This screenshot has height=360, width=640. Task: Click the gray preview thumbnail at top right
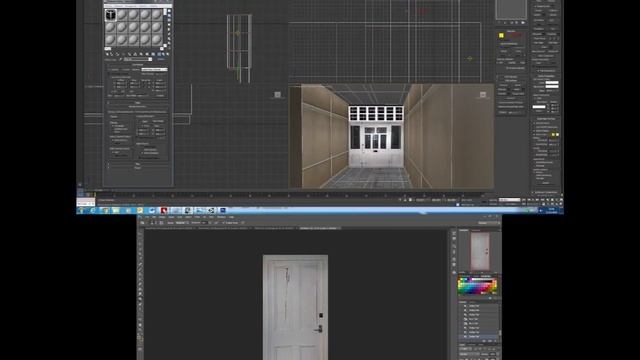click(x=511, y=9)
